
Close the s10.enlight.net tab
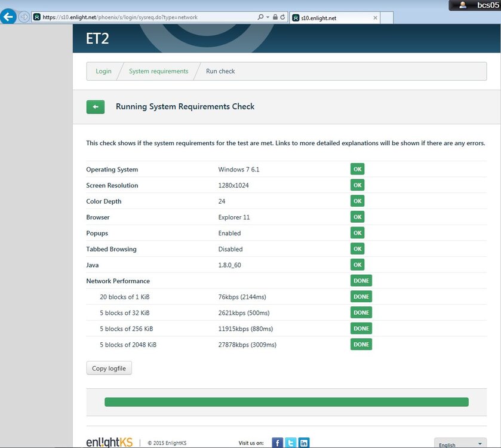375,18
